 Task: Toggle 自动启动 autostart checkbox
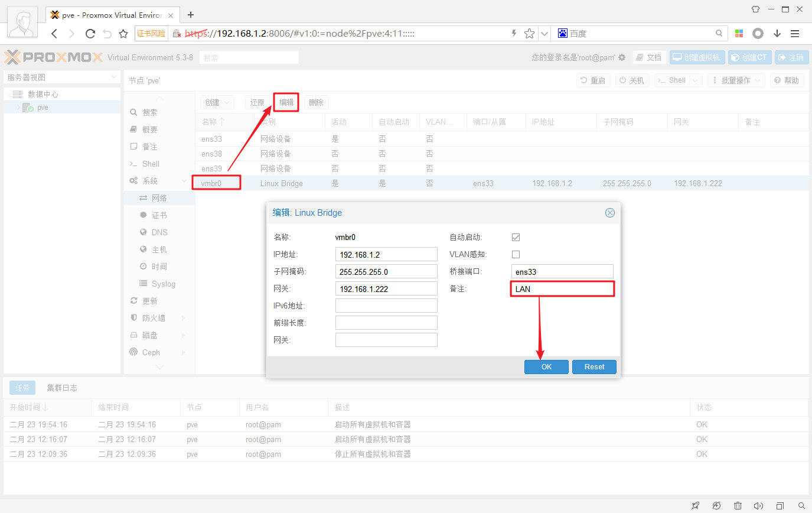pyautogui.click(x=516, y=237)
